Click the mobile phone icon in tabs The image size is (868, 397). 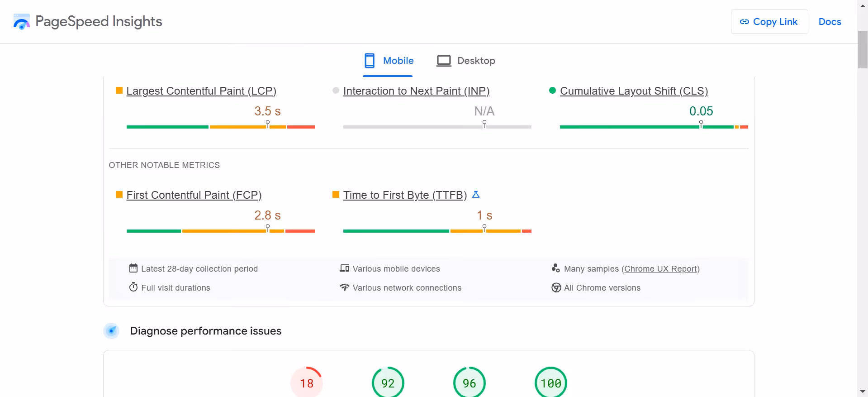pyautogui.click(x=370, y=61)
